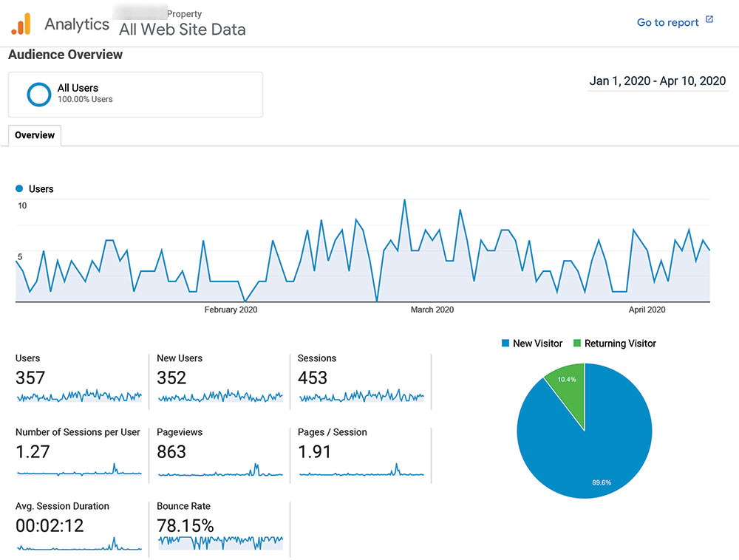Image resolution: width=739 pixels, height=560 pixels.
Task: Click the New Visitor blue legend square
Action: pyautogui.click(x=505, y=343)
